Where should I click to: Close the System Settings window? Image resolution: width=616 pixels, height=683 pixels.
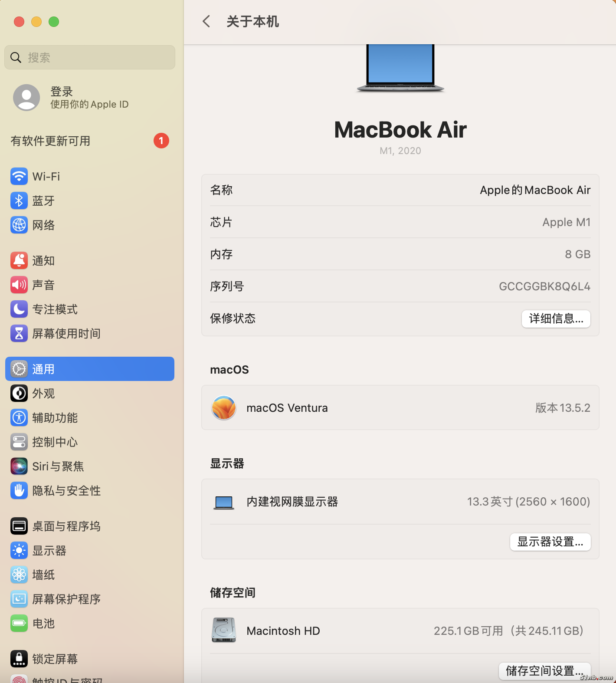tap(19, 22)
